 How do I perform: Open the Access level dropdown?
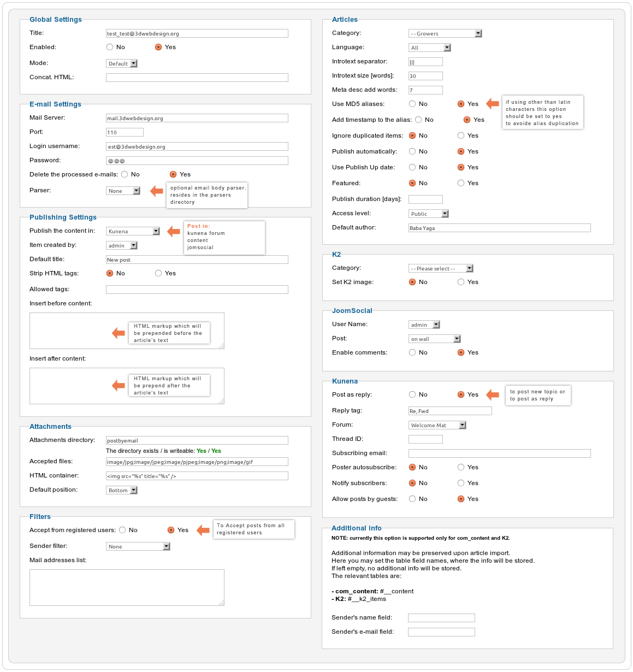pos(429,214)
